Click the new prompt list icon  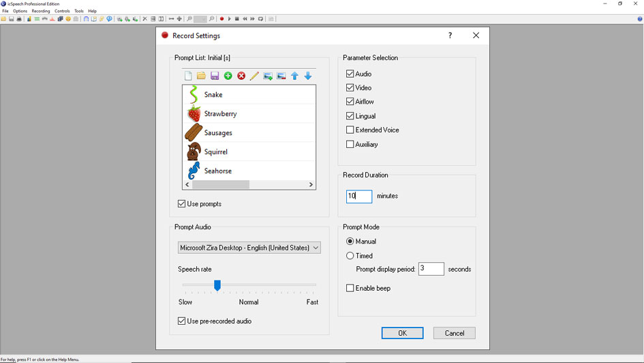[188, 76]
